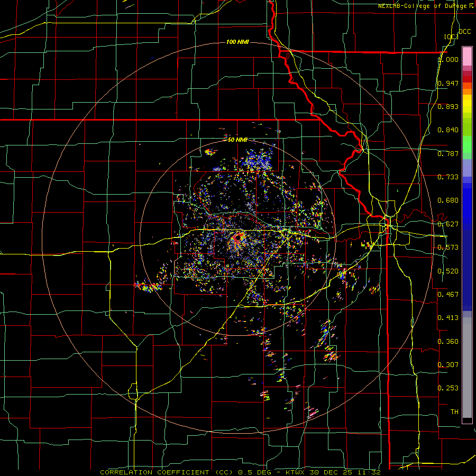The height and width of the screenshot is (476, 476).
Task: Click the 0.360 legend value
Action: [x=448, y=342]
